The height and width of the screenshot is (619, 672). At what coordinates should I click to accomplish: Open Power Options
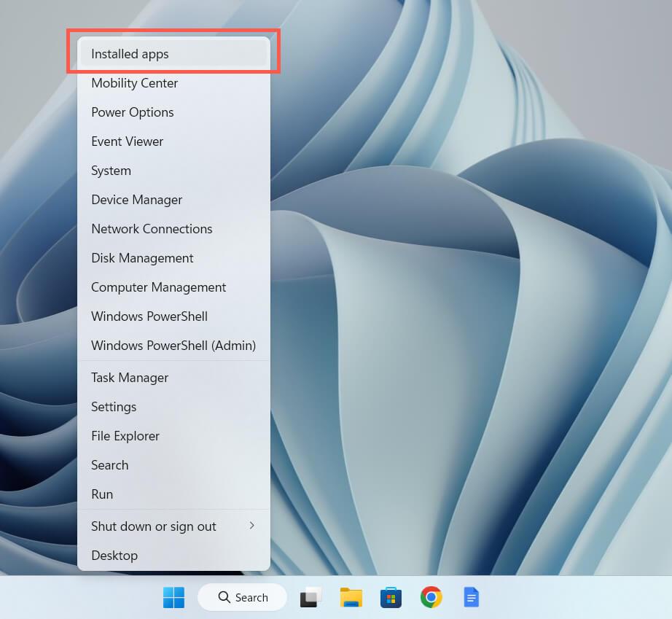pos(173,112)
